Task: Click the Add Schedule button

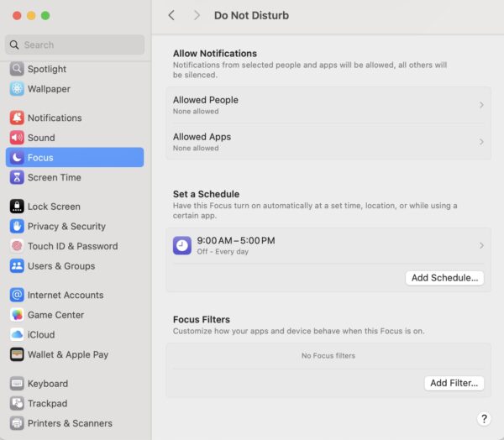Action: (x=444, y=278)
